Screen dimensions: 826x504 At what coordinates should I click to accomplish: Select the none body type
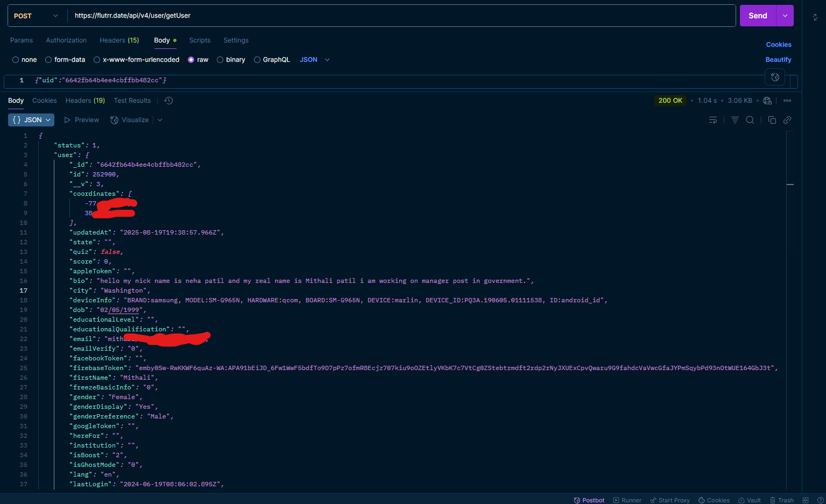[x=25, y=60]
